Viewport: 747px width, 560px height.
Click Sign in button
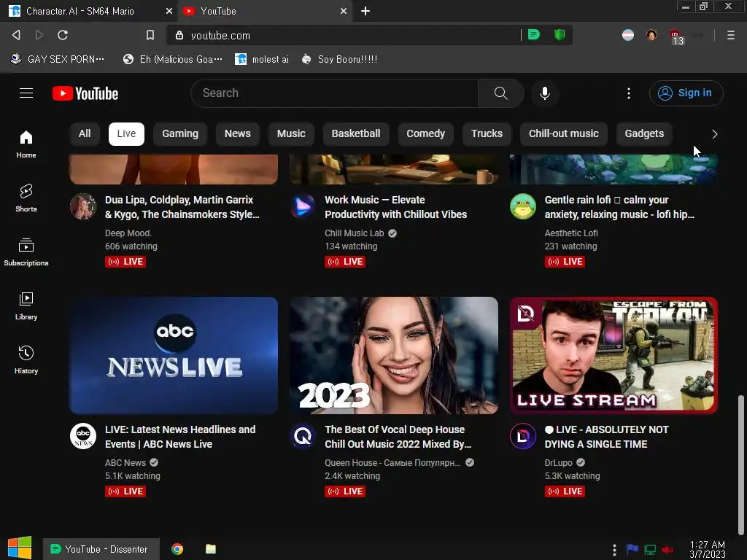click(x=686, y=93)
